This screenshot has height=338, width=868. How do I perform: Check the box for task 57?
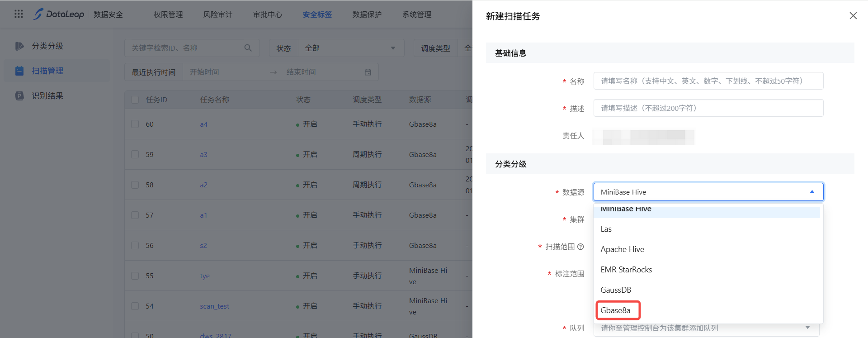tap(135, 215)
